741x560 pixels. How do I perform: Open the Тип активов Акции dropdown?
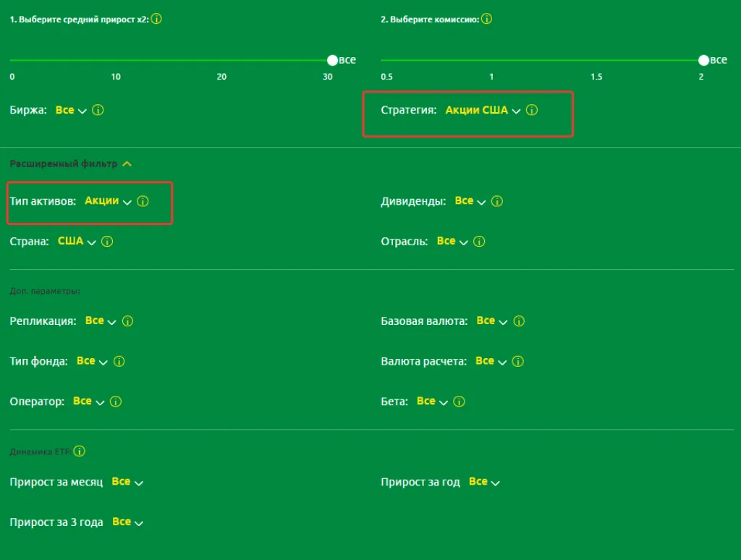(x=108, y=201)
